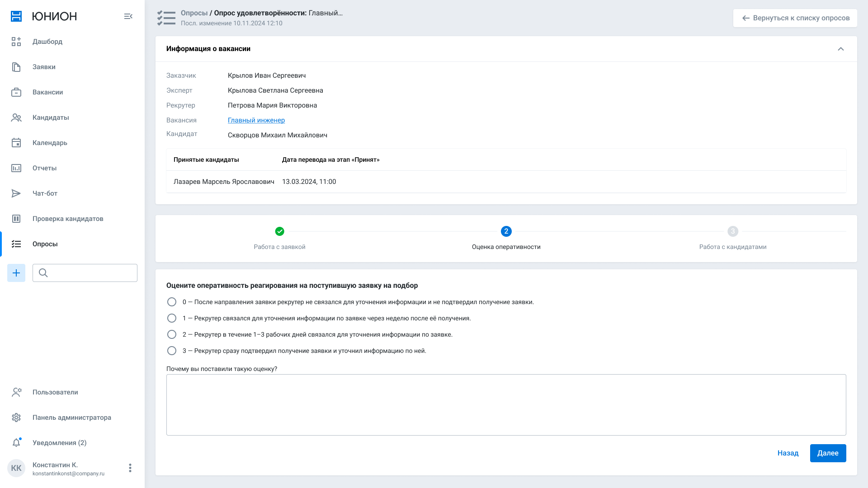Collapse the sidebar with the menu toggle icon

point(128,16)
